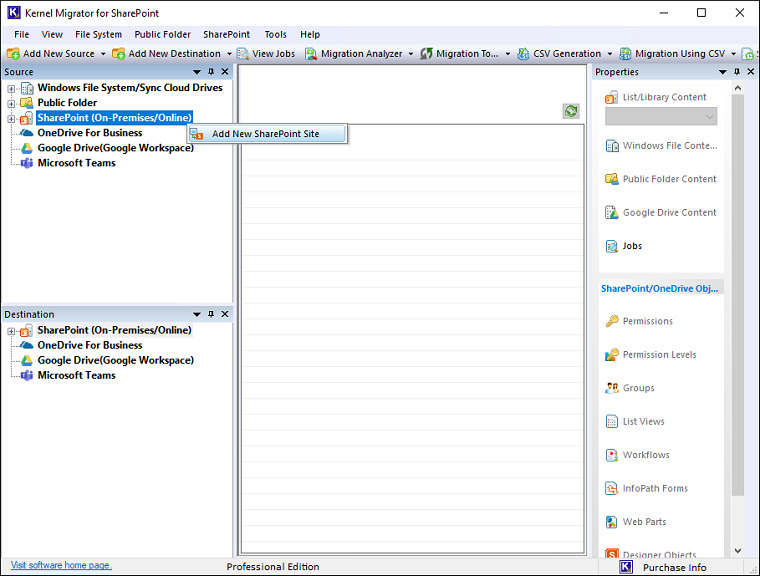Pin the Destination panel
The image size is (760, 576).
click(x=211, y=314)
